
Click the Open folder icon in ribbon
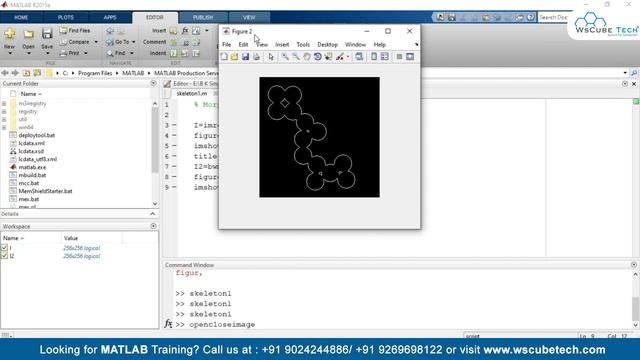[28, 34]
